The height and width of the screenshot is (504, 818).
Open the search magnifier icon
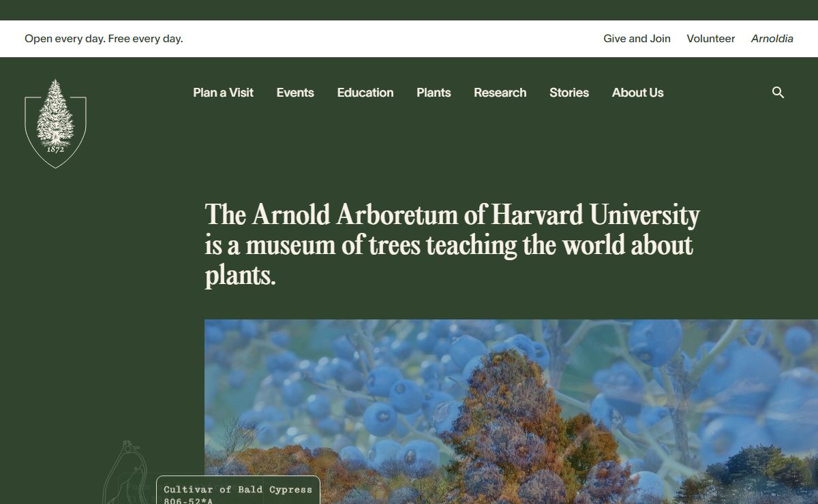coord(778,93)
